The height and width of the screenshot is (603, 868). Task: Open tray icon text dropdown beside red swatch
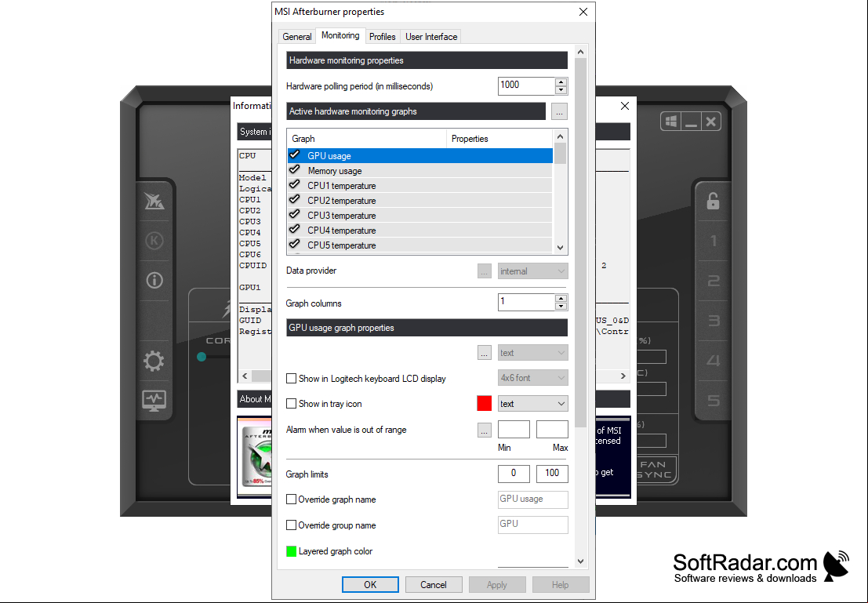(x=532, y=404)
